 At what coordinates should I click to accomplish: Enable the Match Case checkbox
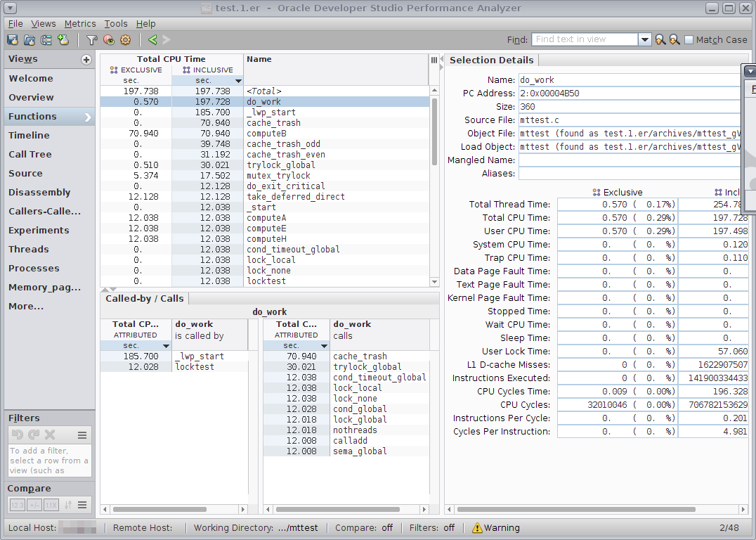pos(689,40)
